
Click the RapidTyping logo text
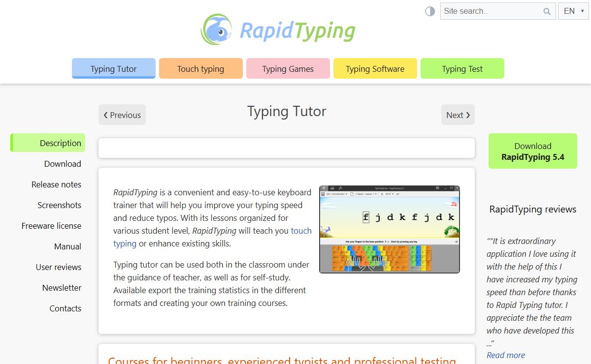[297, 30]
